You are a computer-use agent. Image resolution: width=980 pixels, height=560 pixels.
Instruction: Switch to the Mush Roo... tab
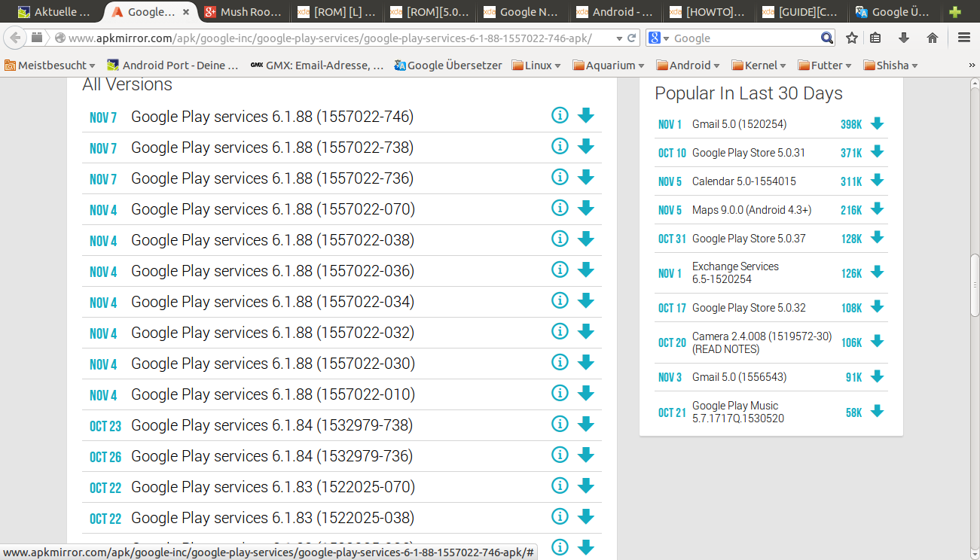click(x=243, y=12)
